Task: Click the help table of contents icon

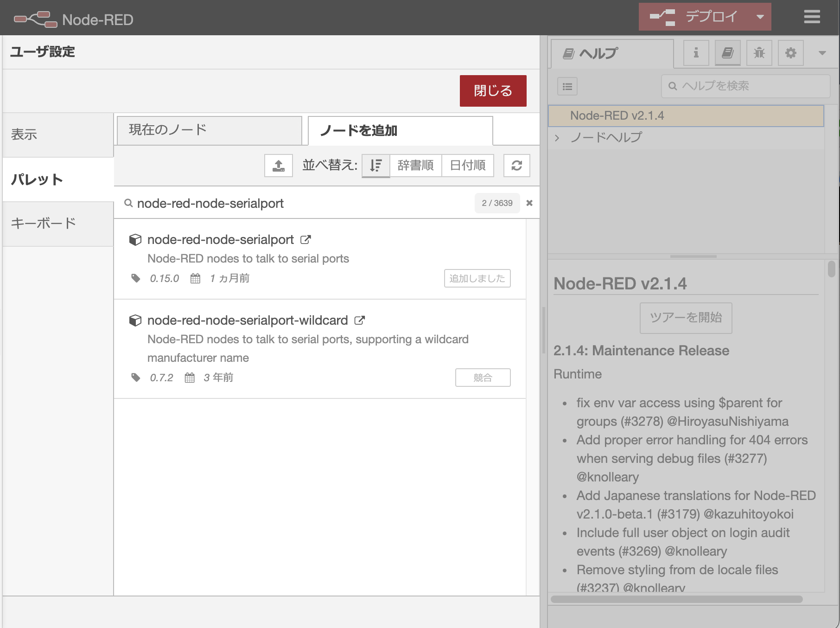Action: 566,87
